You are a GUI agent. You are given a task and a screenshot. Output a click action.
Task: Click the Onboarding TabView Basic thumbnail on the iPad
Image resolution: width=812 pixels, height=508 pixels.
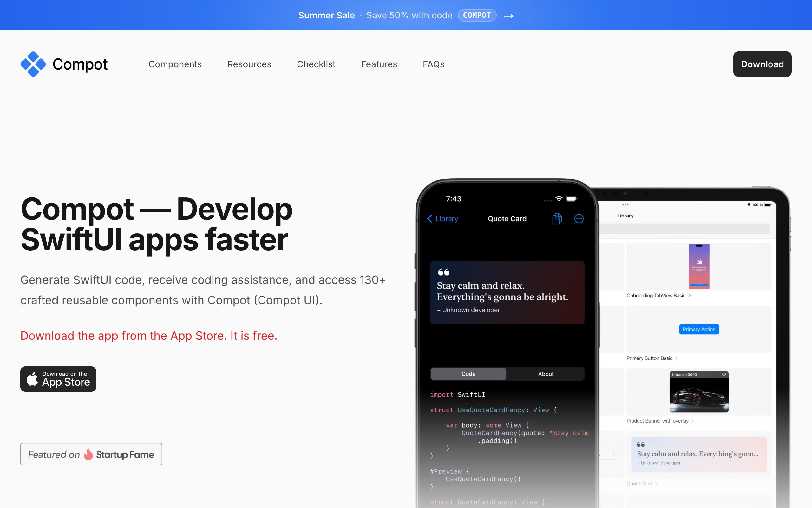point(698,266)
